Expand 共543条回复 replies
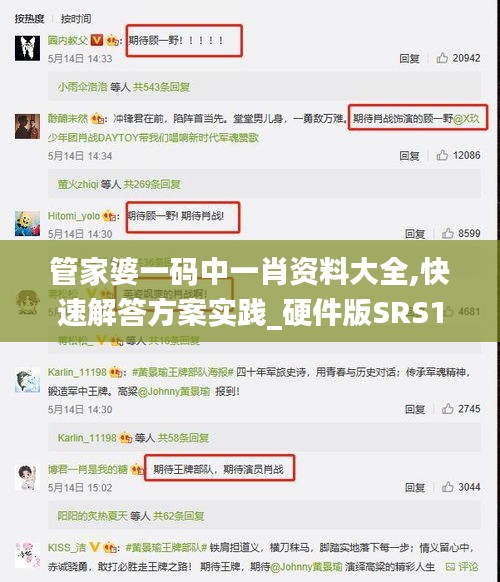Screen dimensions: 500x582 point(161,87)
